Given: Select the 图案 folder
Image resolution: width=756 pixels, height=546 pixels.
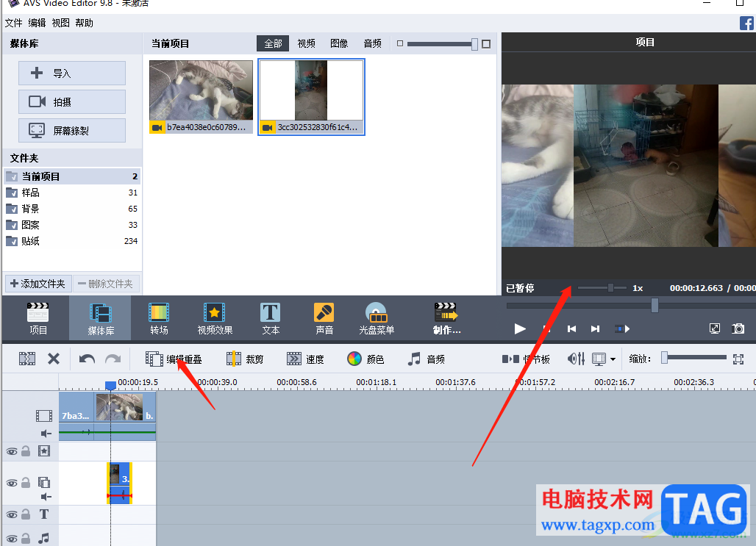Looking at the screenshot, I should pyautogui.click(x=72, y=225).
